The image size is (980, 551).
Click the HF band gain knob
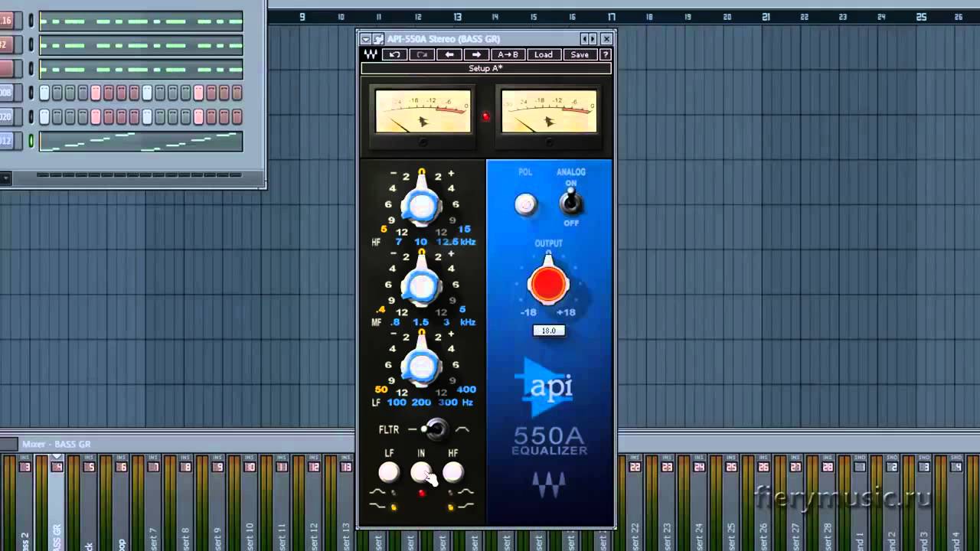(x=421, y=204)
